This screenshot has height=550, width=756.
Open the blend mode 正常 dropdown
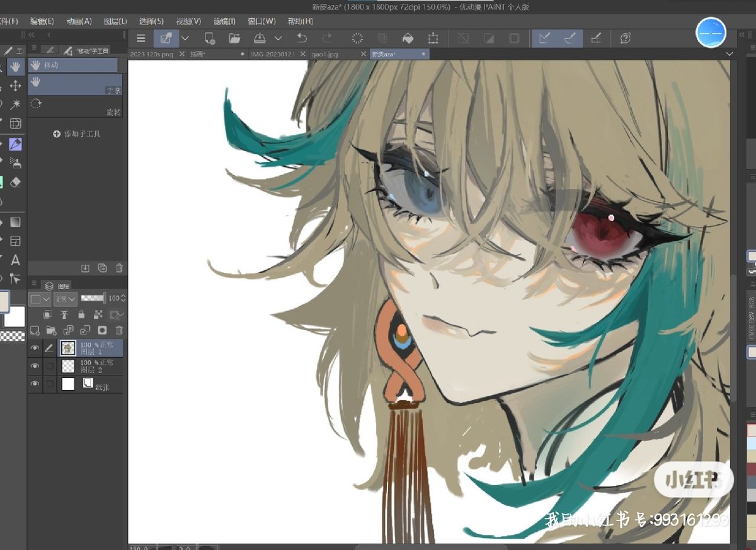point(66,299)
